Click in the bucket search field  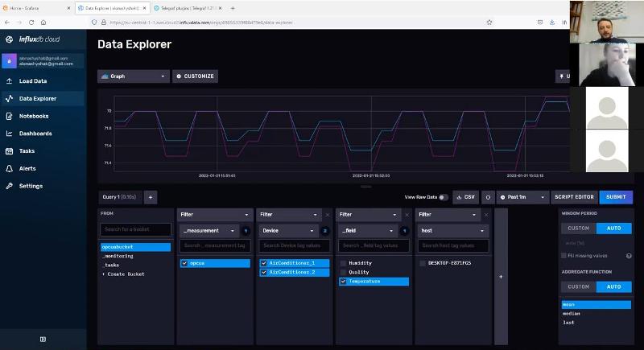tap(135, 229)
